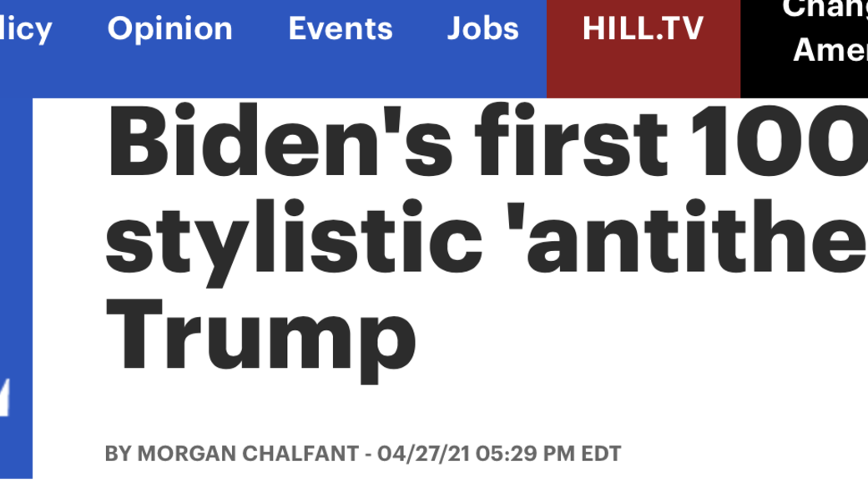Click author name Morgan Chalfant
This screenshot has height=502, width=868.
[x=247, y=454]
